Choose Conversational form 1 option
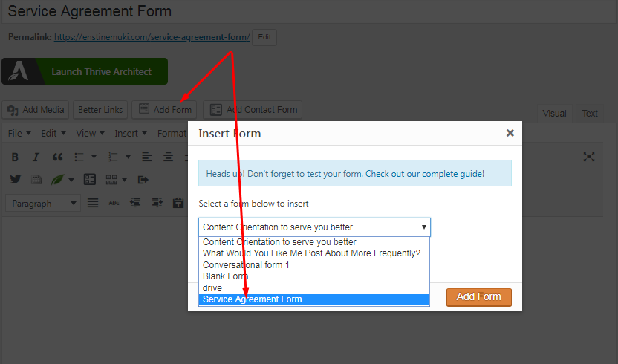Screen dimensions: 618x364 246,265
